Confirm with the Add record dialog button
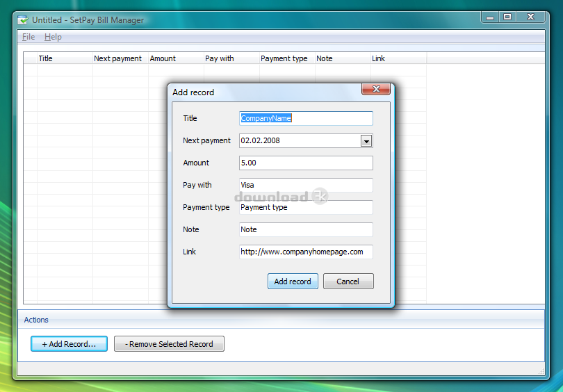Image resolution: width=563 pixels, height=392 pixels. [x=293, y=281]
